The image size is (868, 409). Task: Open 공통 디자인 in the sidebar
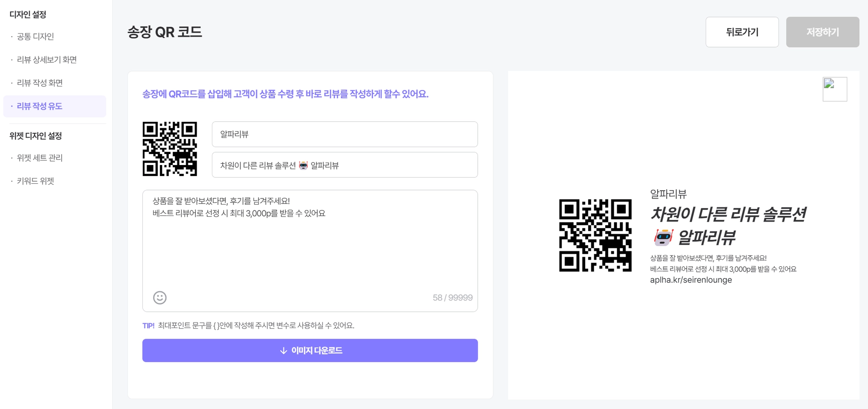(x=35, y=36)
